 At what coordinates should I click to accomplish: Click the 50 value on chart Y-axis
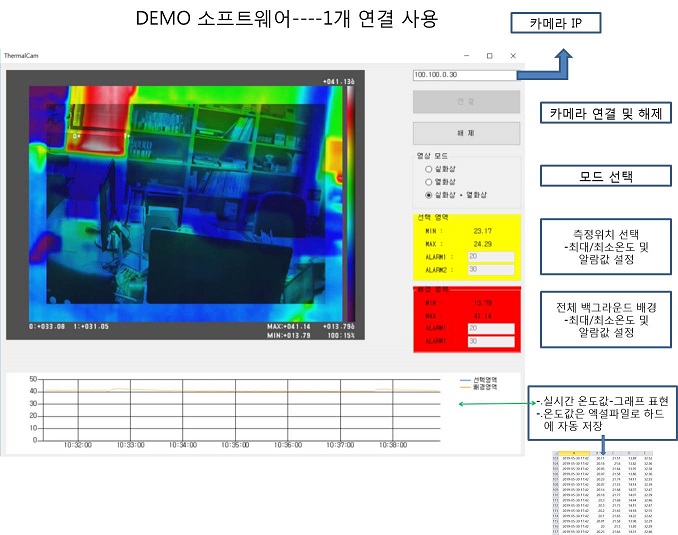[33, 379]
